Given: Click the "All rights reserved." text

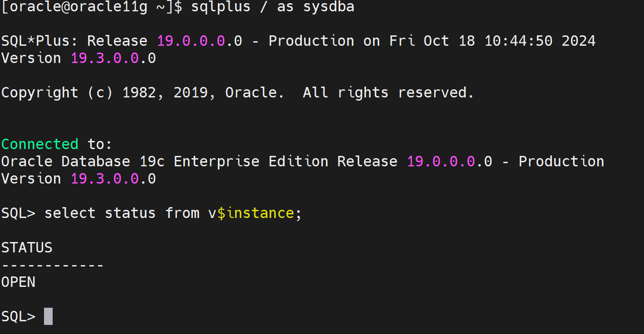Looking at the screenshot, I should 388,92.
